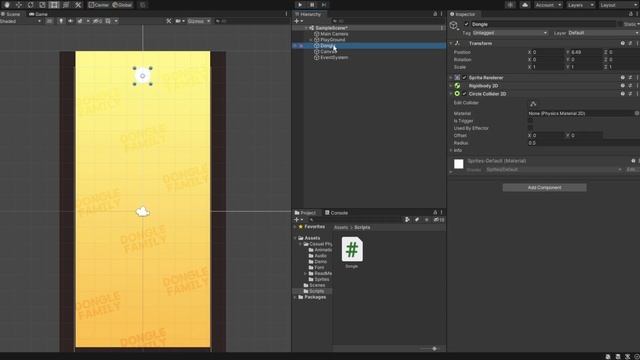The image size is (640, 360).
Task: Click the Play button
Action: (300, 5)
